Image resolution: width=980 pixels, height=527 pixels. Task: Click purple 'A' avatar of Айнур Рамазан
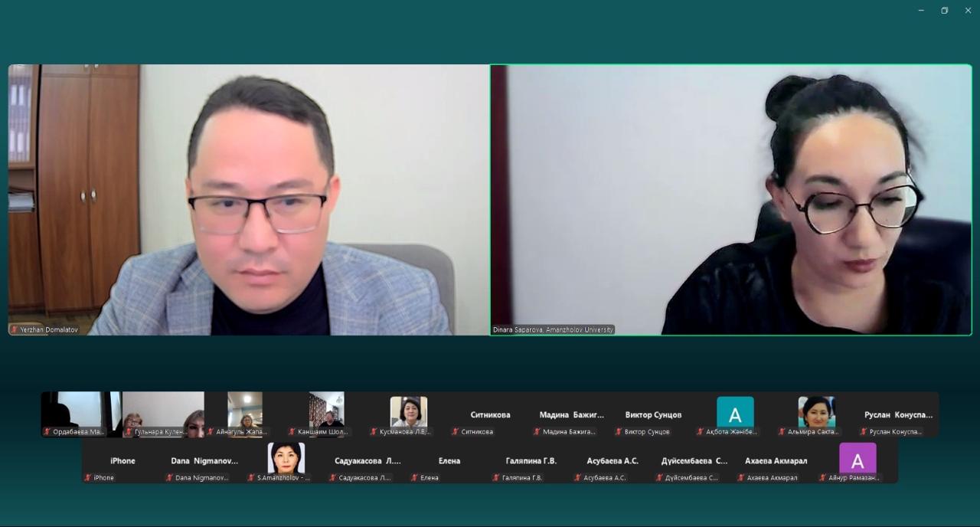click(x=857, y=460)
